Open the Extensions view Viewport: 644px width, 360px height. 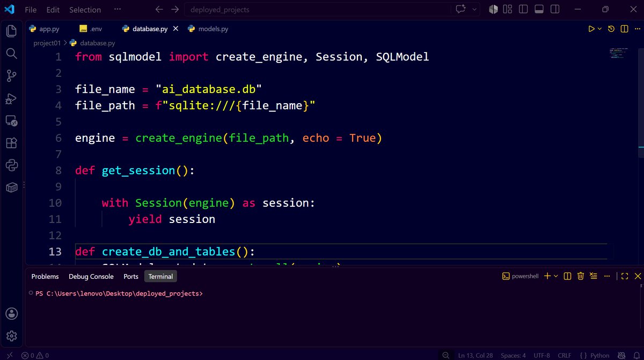11,143
